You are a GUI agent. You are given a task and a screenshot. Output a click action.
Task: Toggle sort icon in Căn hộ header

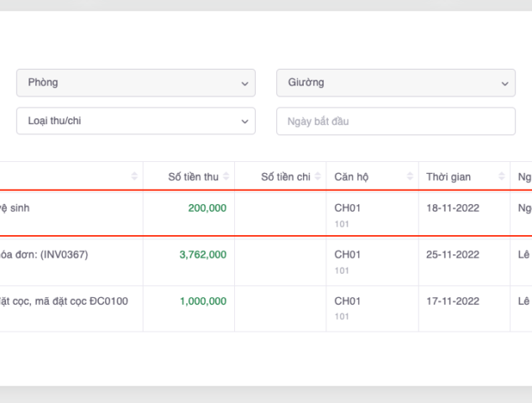click(x=410, y=176)
